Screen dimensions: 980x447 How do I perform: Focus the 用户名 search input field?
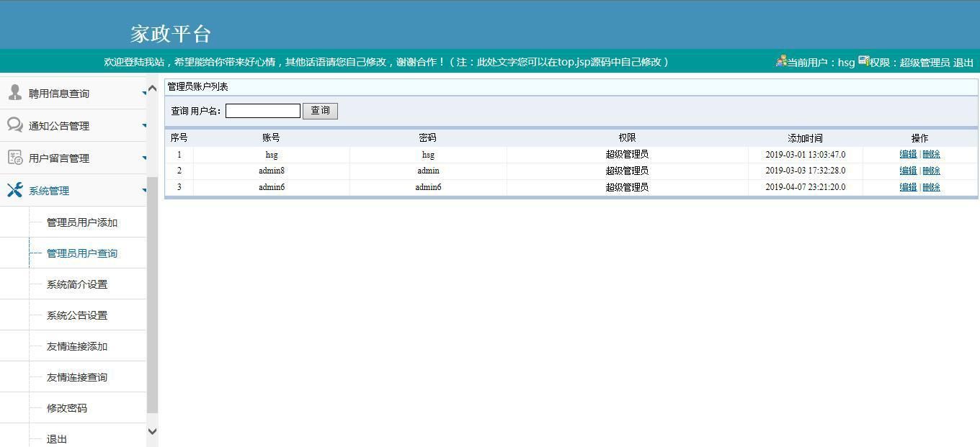tap(263, 111)
